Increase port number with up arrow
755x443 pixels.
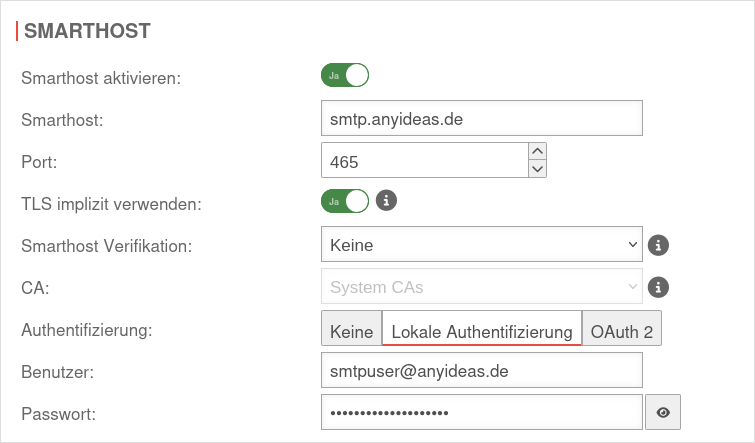point(537,151)
